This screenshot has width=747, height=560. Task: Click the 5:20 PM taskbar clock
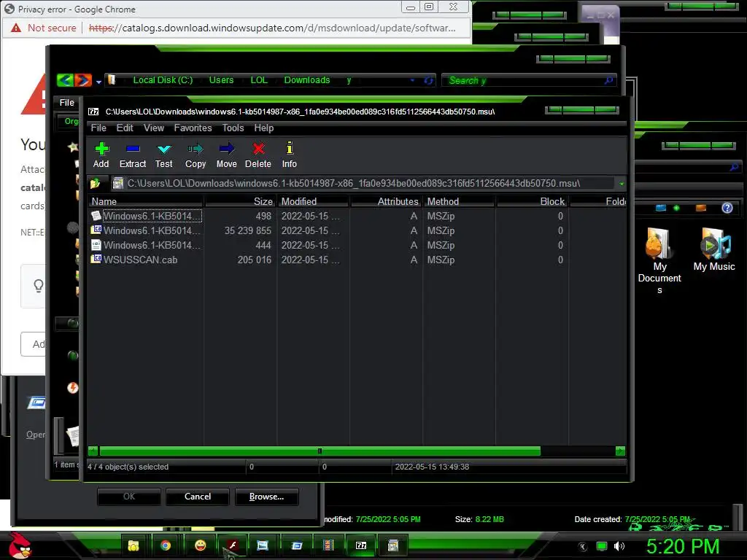(x=682, y=546)
